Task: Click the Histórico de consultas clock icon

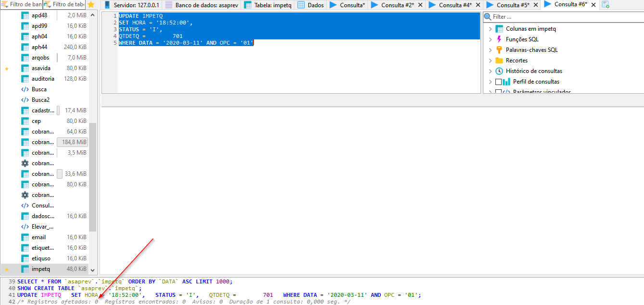Action: tap(499, 71)
